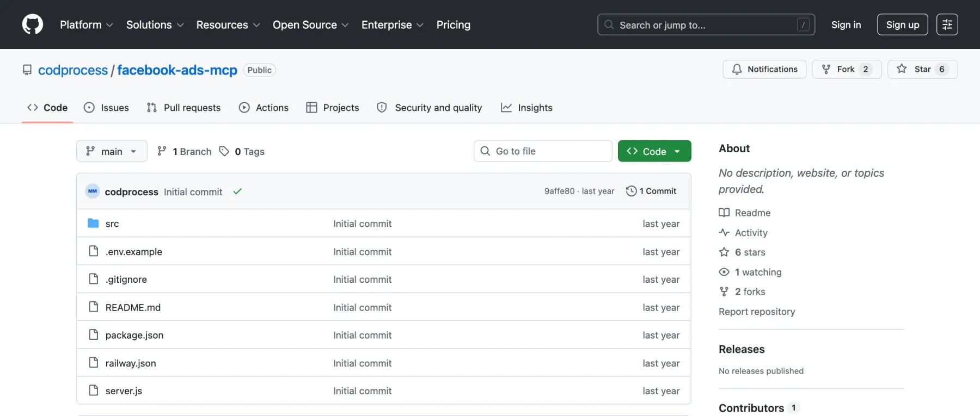The width and height of the screenshot is (980, 416).
Task: Click the file icon beside package.json
Action: pos(94,334)
